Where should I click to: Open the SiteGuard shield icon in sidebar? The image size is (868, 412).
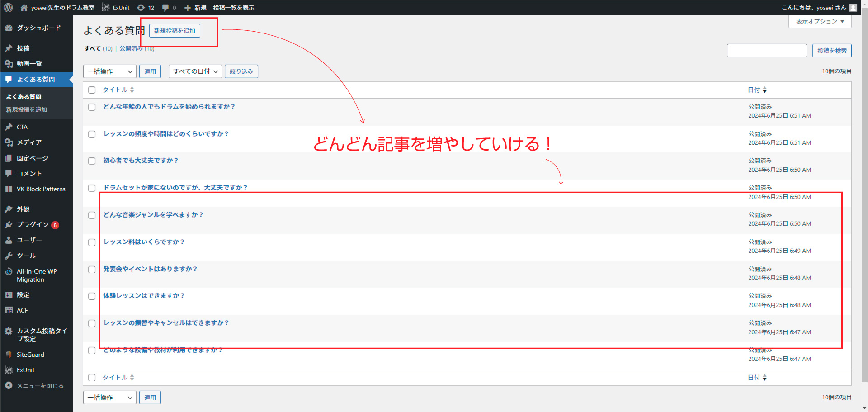click(x=9, y=355)
